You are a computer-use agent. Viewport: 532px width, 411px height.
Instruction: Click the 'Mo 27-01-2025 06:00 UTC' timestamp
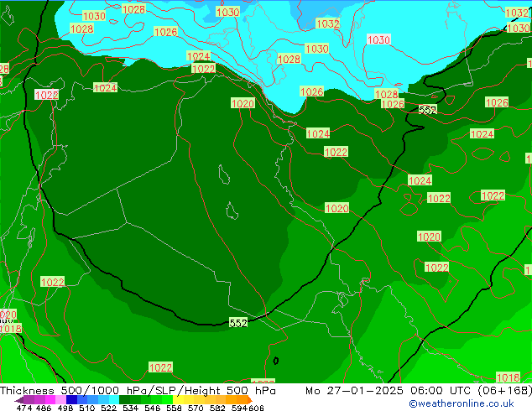389,390
